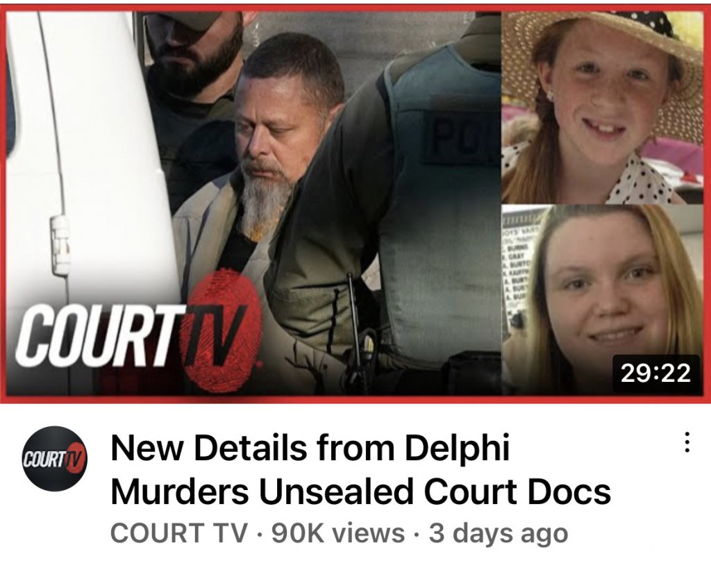Click the white van door handle in thumbnail

[x=60, y=245]
